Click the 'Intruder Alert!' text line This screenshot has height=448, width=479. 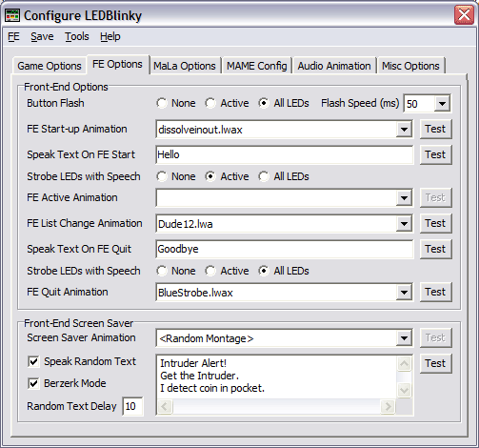tap(193, 363)
